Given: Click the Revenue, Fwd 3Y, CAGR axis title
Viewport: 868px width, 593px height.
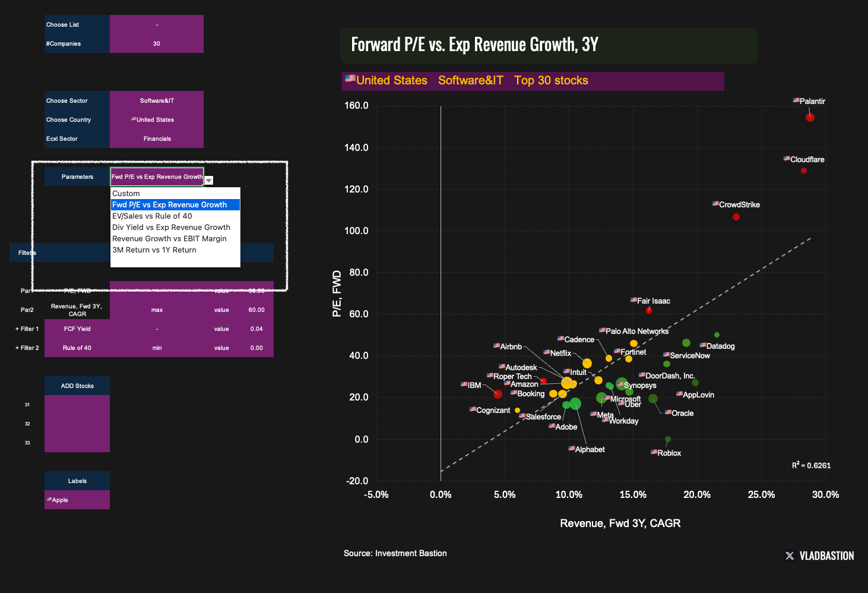Looking at the screenshot, I should pos(620,523).
